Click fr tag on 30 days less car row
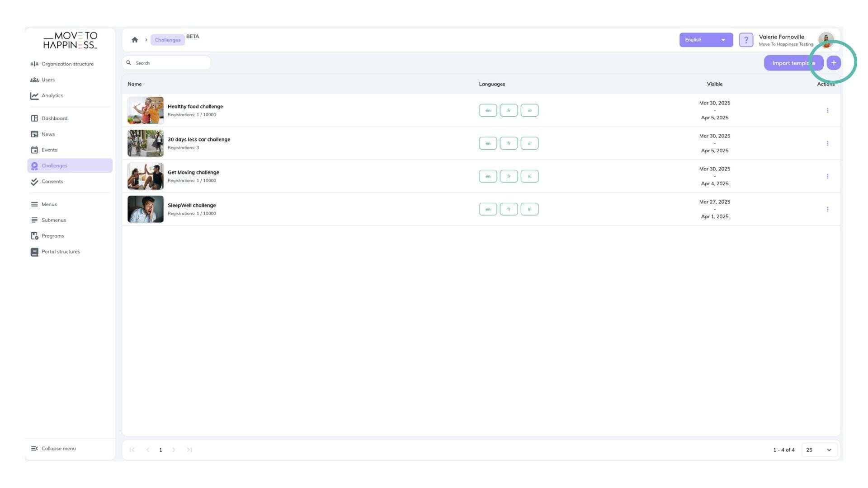The width and height of the screenshot is (868, 488). point(509,143)
